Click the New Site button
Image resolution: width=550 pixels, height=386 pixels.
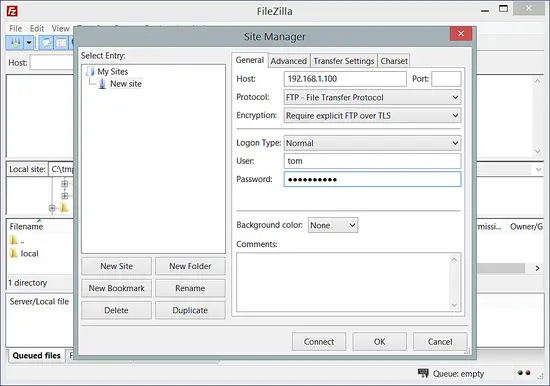pos(116,266)
